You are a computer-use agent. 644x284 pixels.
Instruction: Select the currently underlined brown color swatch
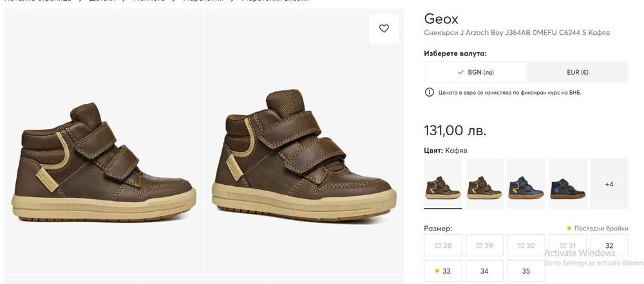coord(443,184)
